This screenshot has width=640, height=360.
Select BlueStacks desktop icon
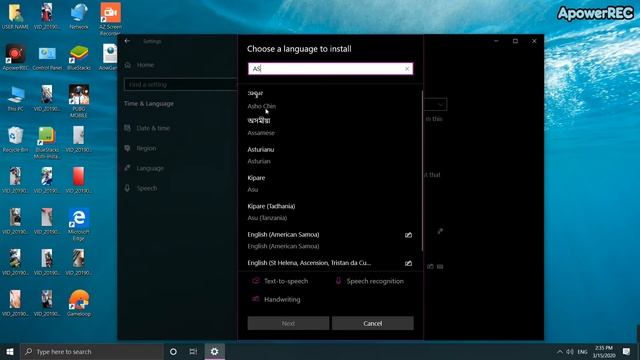79,58
